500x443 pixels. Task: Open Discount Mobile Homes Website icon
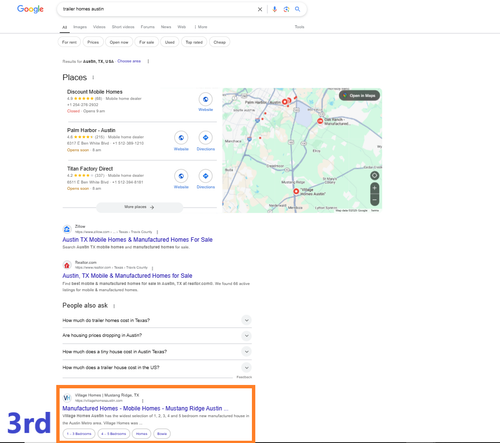[x=206, y=99]
